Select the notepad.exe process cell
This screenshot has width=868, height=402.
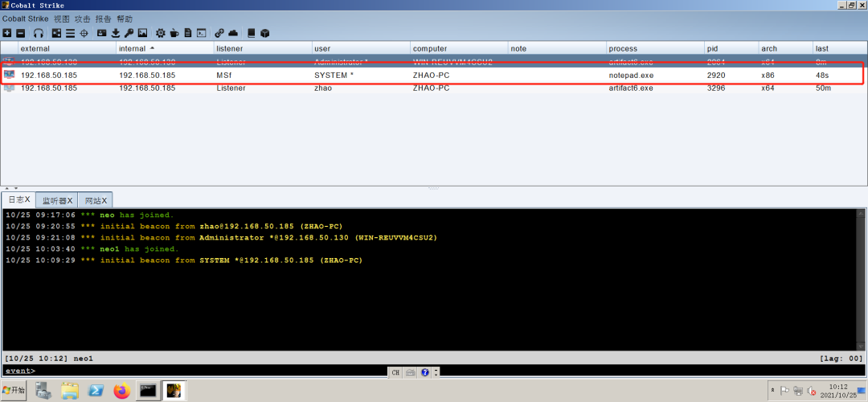[x=655, y=74]
